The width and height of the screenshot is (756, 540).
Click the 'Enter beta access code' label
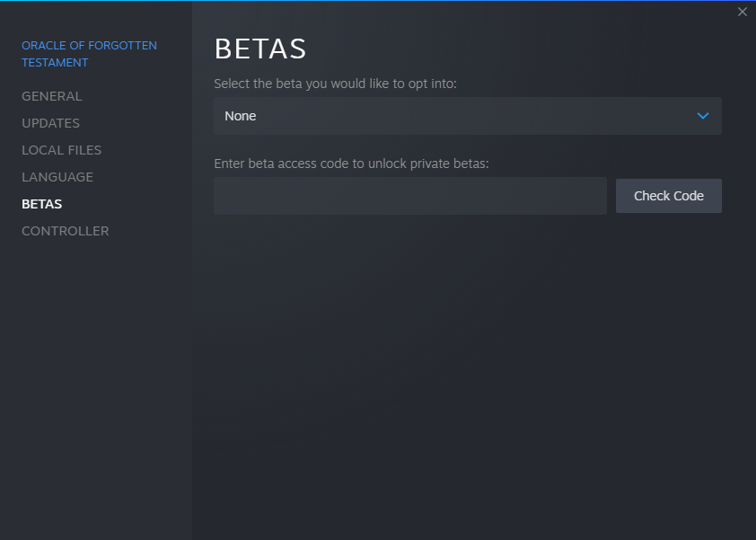pyautogui.click(x=350, y=164)
